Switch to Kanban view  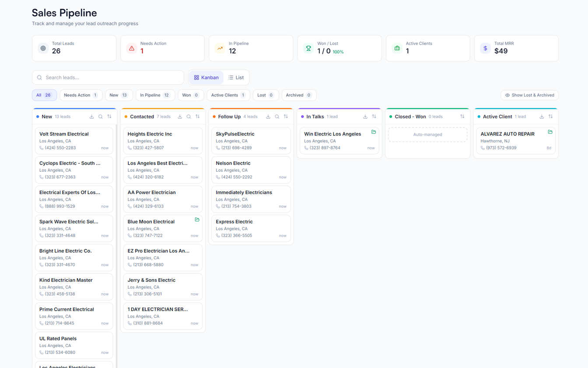coord(206,78)
